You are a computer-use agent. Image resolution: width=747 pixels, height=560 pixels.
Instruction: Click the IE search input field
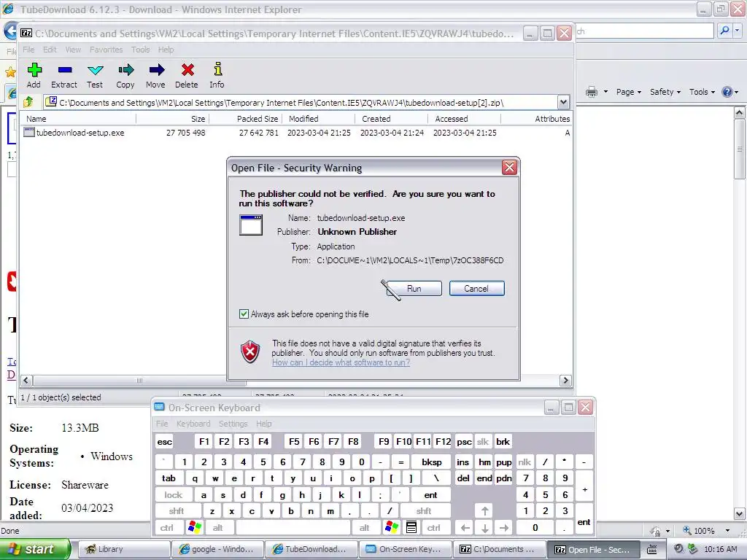[x=644, y=31]
